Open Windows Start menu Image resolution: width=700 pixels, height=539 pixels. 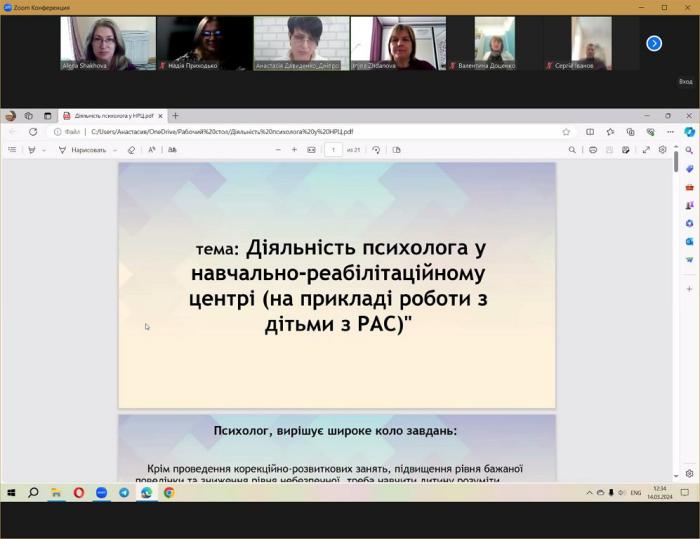click(x=12, y=493)
